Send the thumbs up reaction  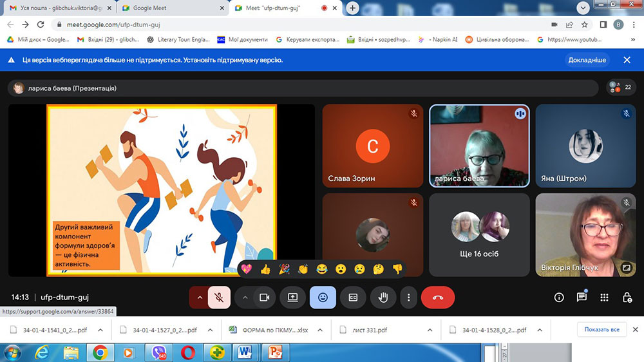click(x=265, y=269)
